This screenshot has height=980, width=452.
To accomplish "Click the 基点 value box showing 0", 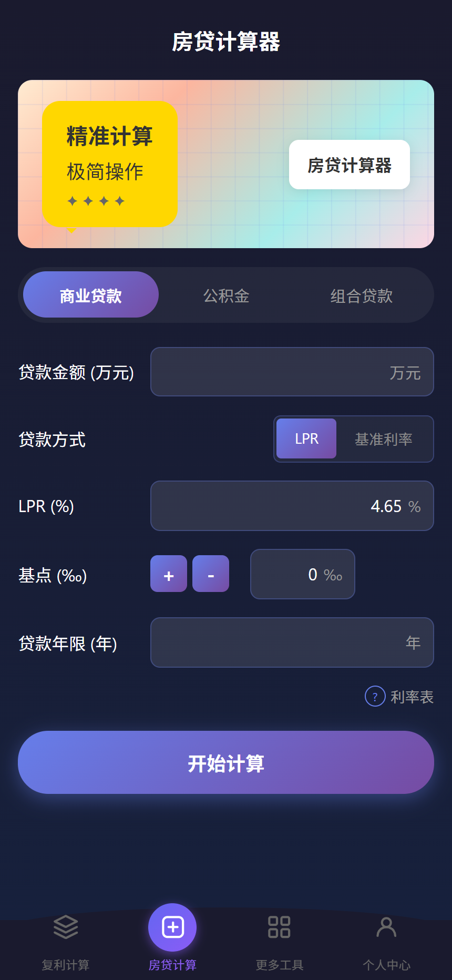I will (x=302, y=574).
